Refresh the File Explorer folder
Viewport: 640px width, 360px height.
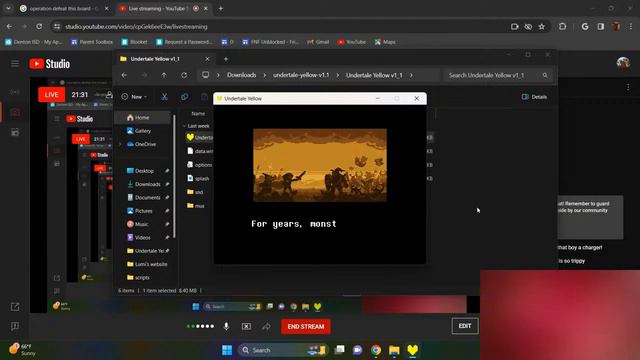click(x=184, y=75)
